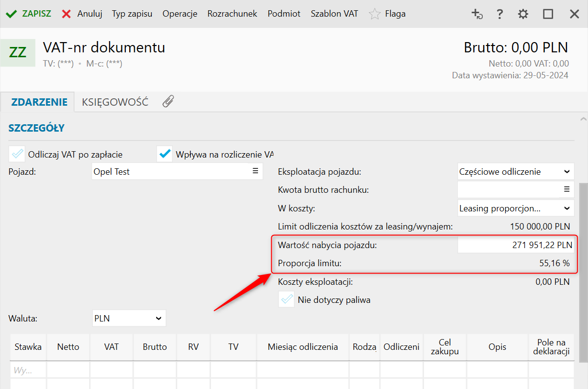
Task: Open Kwota brutto rachunku list icon
Action: [566, 189]
